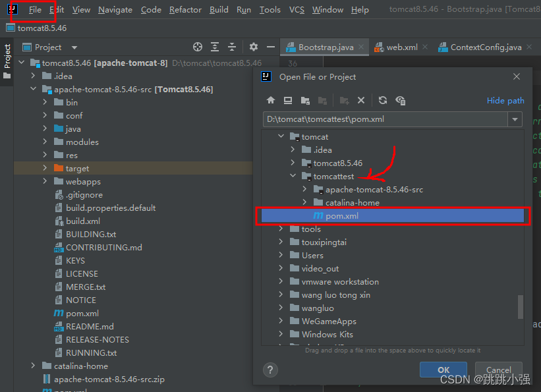Toggle Show hidden files icon in dialog

coord(400,100)
